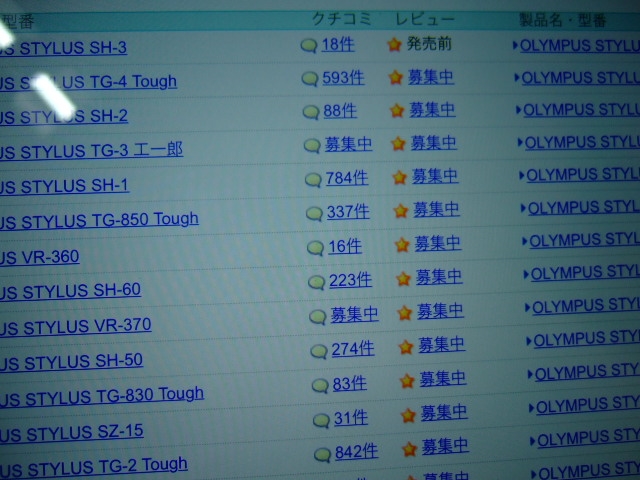640x480 pixels.
Task: Open review 募集中 link in 842件 row
Action: pyautogui.click(x=445, y=446)
